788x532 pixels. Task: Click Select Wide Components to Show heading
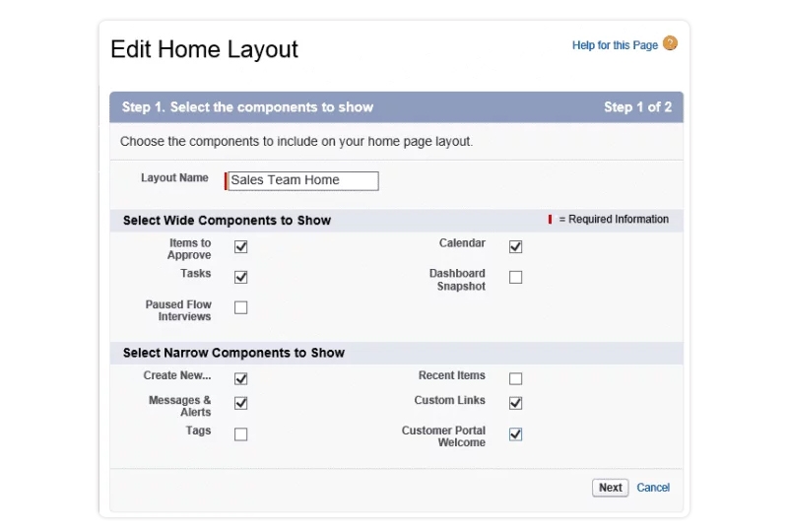[227, 221]
